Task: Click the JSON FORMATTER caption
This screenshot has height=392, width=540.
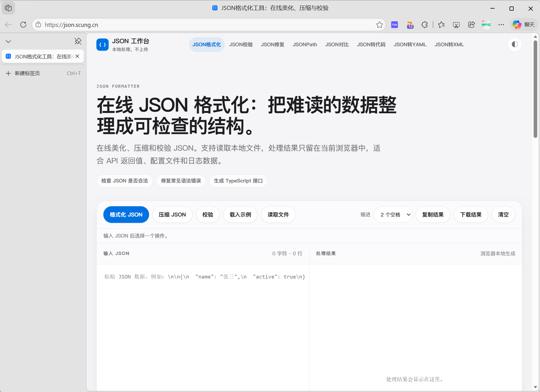Action: (x=118, y=86)
